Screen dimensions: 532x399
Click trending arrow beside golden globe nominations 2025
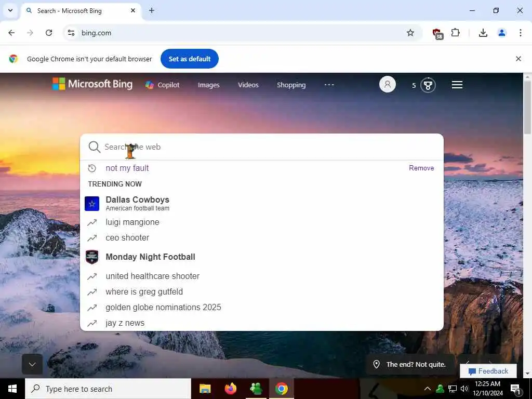(92, 308)
